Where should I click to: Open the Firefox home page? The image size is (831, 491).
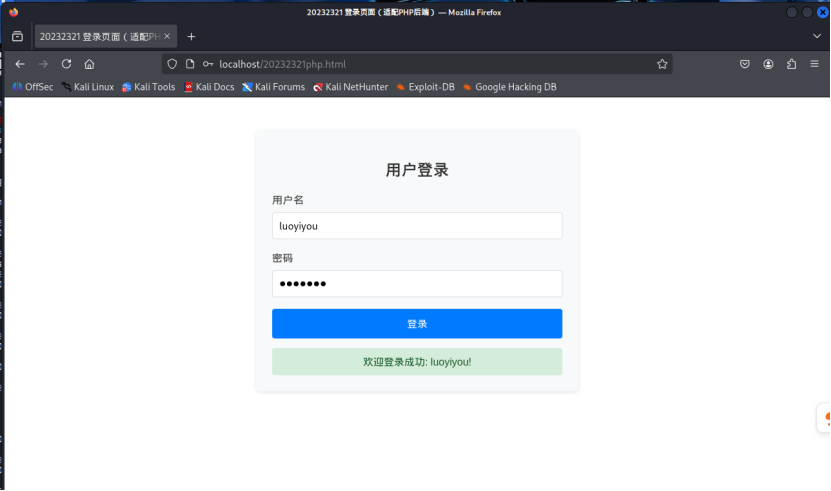point(89,64)
